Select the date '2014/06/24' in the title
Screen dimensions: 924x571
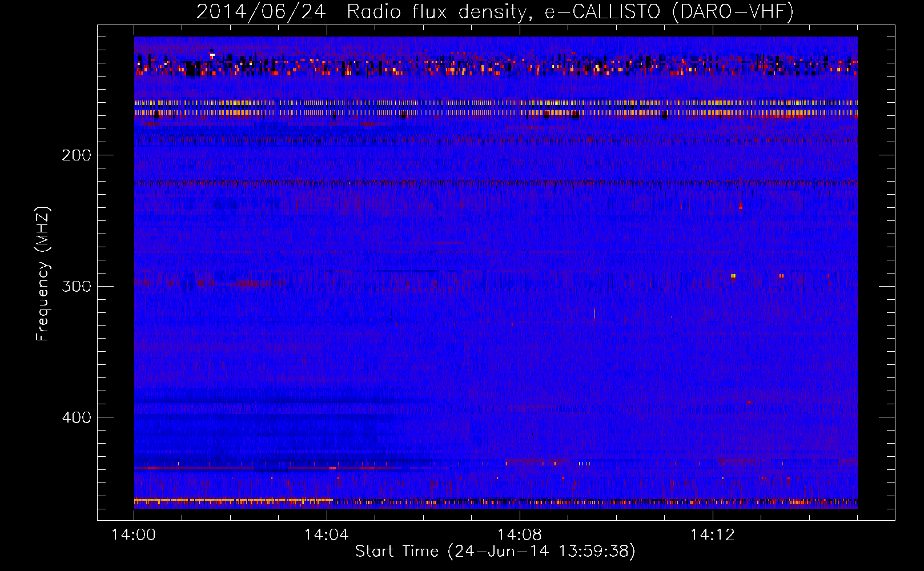[262, 11]
